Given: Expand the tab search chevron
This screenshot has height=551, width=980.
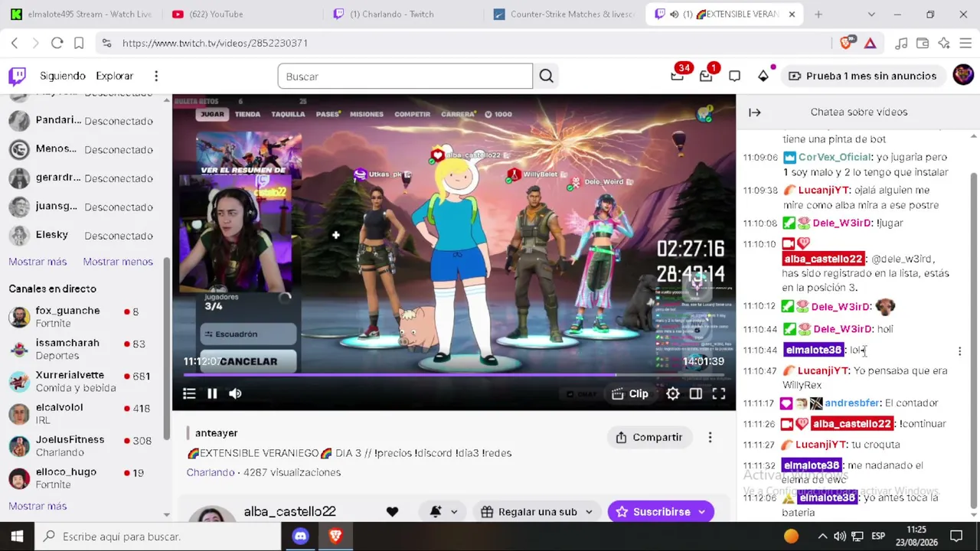Looking at the screenshot, I should [871, 14].
